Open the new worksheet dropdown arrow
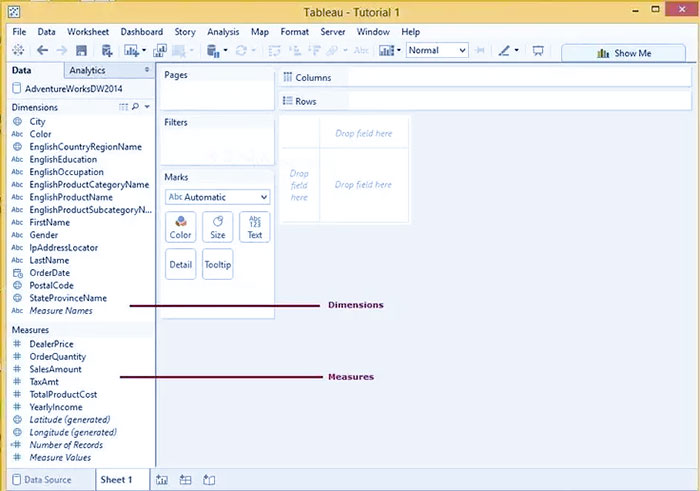 point(144,50)
